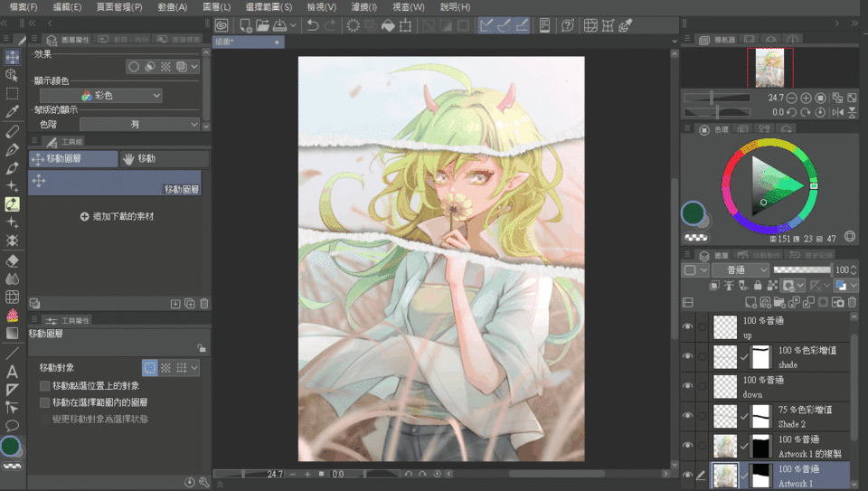Open the 編輯(E) menu

coord(67,7)
